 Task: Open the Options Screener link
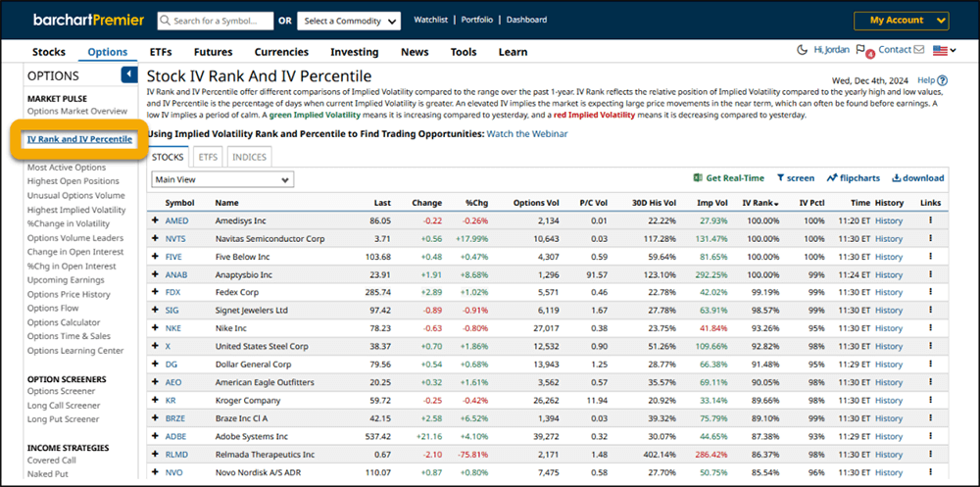(x=61, y=391)
